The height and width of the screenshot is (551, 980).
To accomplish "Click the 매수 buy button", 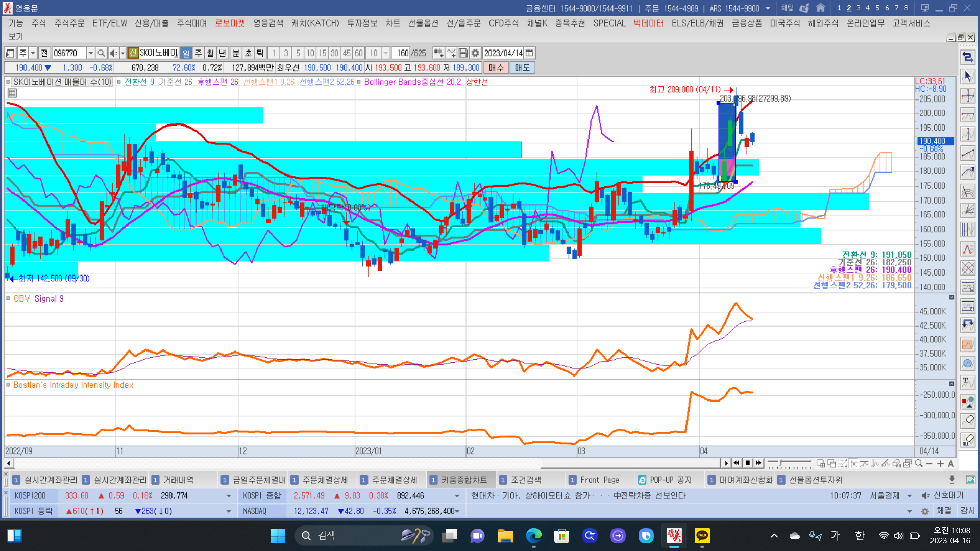I will 496,68.
